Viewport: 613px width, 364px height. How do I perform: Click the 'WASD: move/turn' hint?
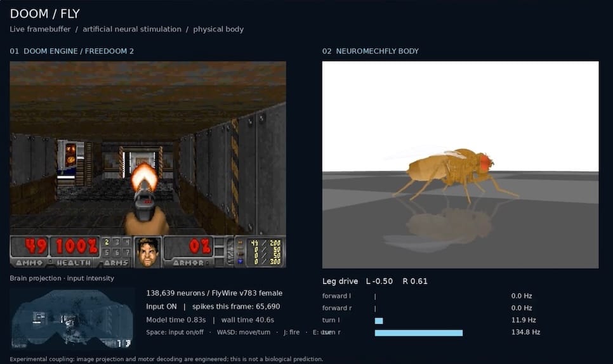tap(244, 332)
